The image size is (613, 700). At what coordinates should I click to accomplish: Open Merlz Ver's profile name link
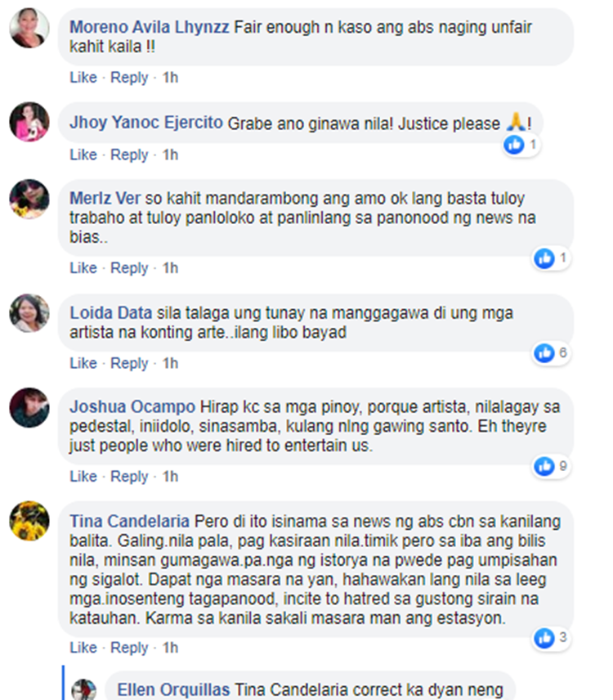click(x=105, y=198)
